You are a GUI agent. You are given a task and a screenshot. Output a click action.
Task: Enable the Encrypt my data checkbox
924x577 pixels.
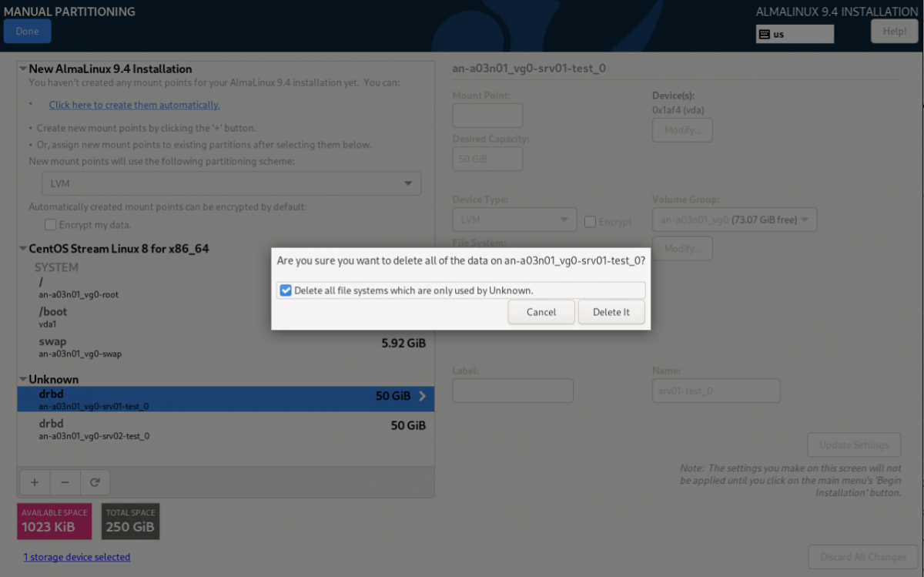point(51,225)
